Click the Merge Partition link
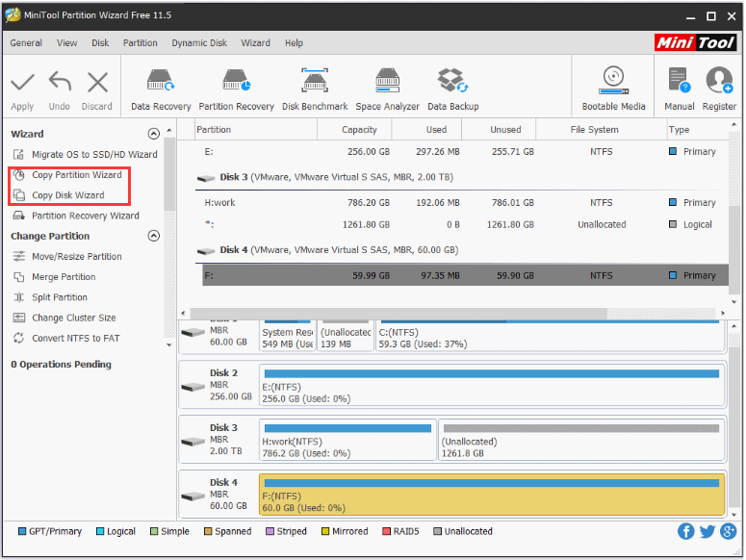Image resolution: width=746 pixels, height=560 pixels. click(64, 277)
